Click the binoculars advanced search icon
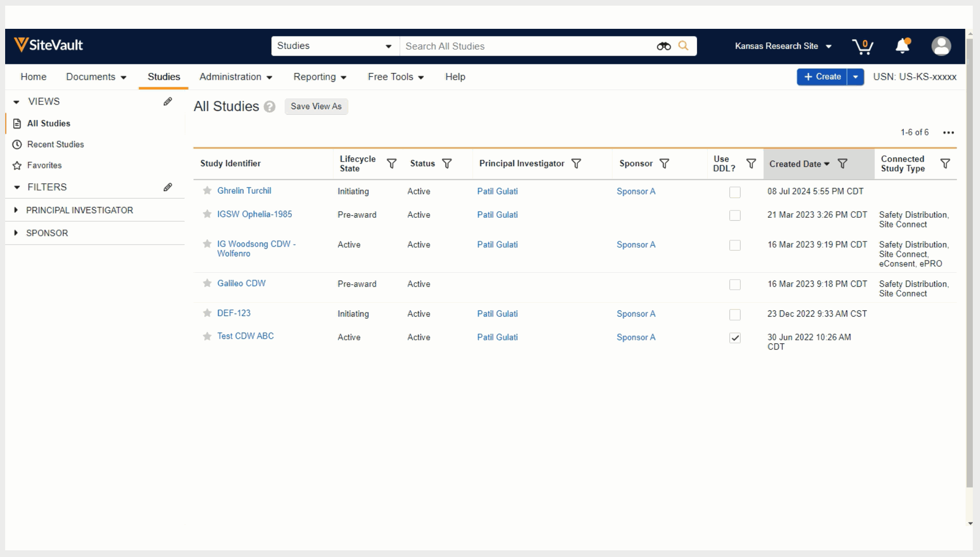 pos(663,46)
